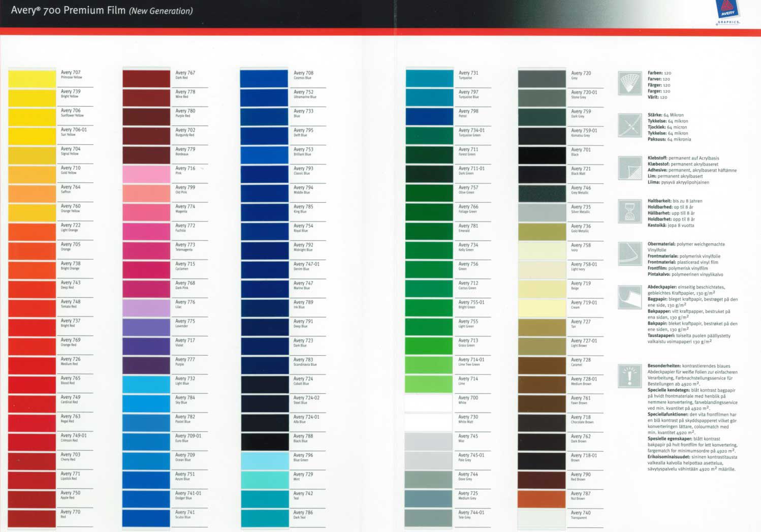This screenshot has height=532, width=761.
Task: Click the 'Avery 792' Midnight Blue label
Action: (304, 247)
